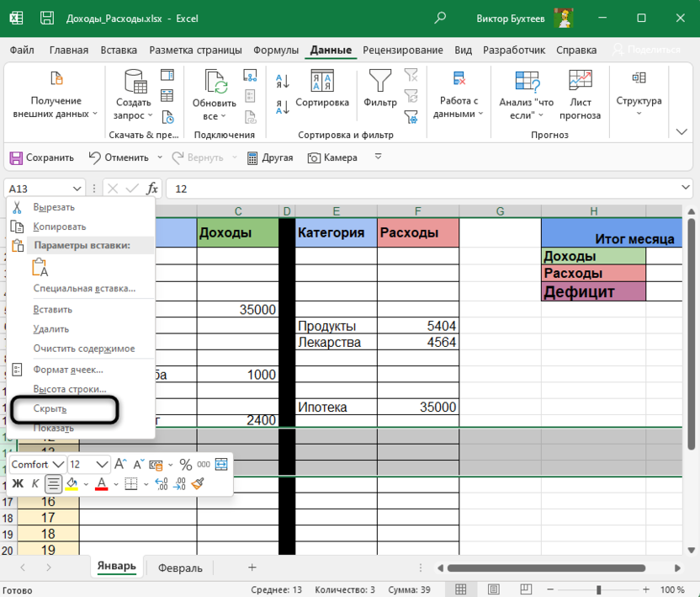
Task: Expand the font name dropdown in mini toolbar
Action: pos(58,464)
